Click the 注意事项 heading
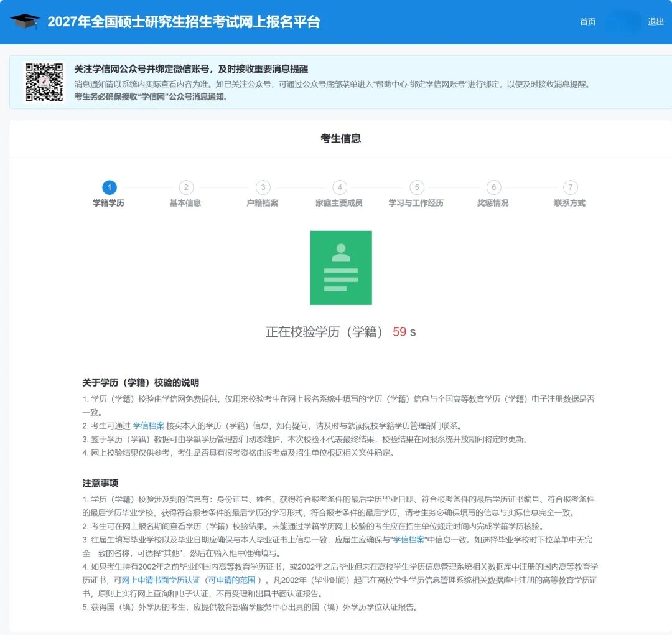The width and height of the screenshot is (672, 635). [100, 483]
